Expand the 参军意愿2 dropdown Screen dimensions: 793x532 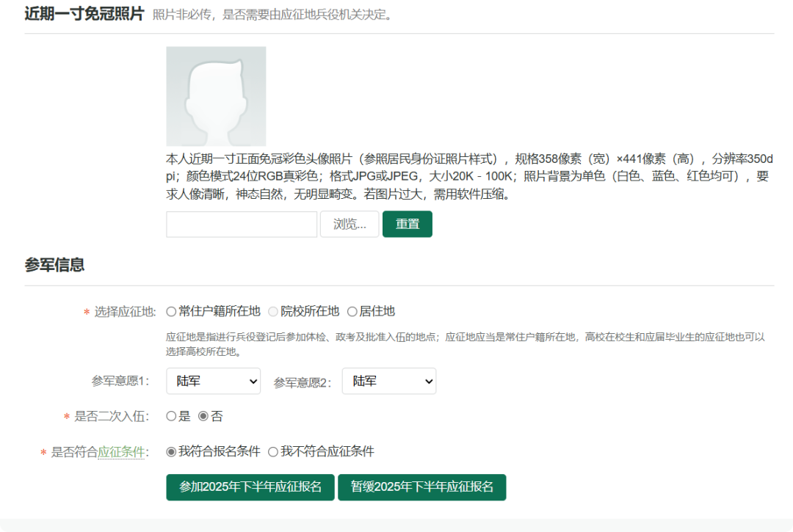(x=388, y=381)
